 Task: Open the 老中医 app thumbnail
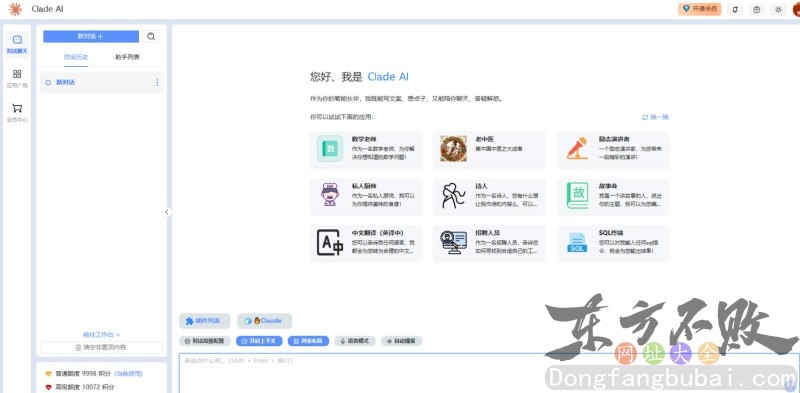[x=454, y=149]
